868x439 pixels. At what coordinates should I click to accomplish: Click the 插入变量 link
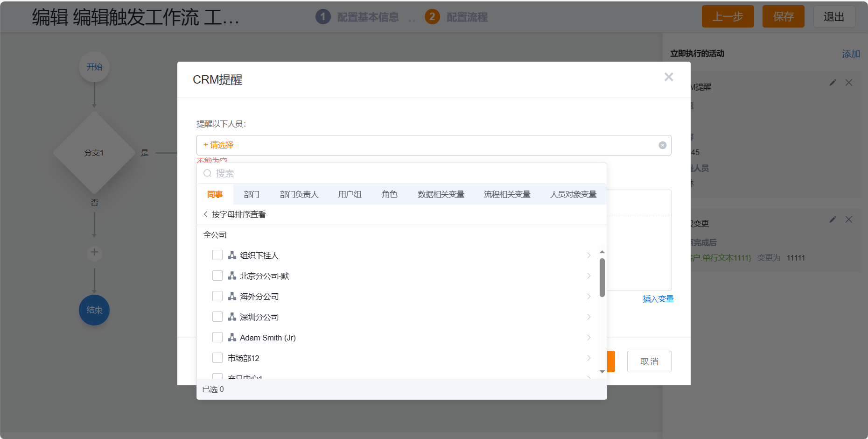click(658, 299)
